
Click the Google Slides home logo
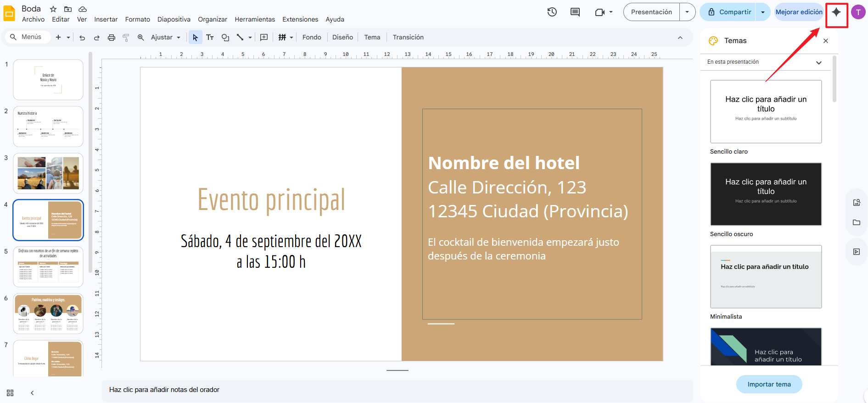click(9, 13)
